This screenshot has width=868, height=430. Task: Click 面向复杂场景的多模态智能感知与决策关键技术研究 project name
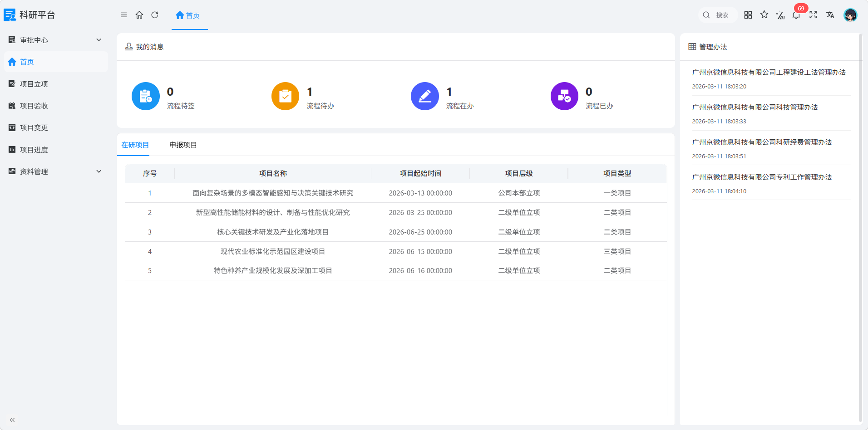pos(273,193)
